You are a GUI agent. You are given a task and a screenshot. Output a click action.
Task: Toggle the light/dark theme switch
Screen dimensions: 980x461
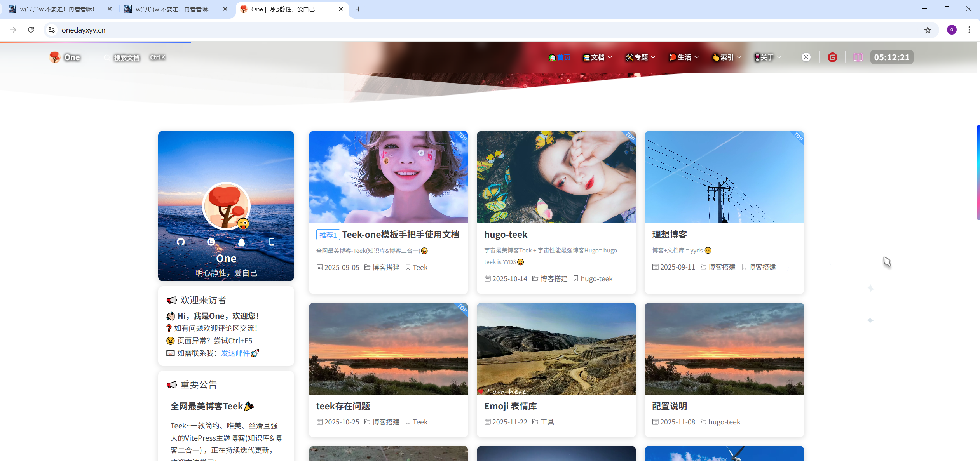pyautogui.click(x=806, y=57)
